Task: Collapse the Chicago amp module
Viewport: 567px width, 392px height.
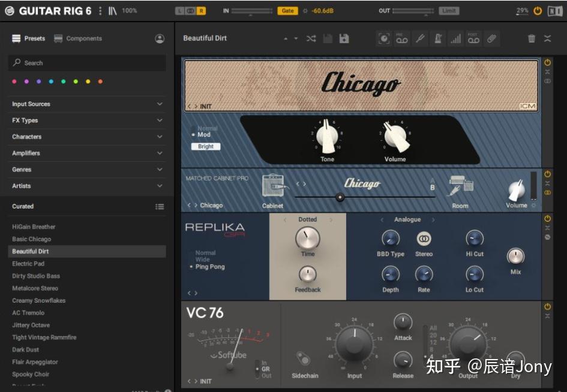Action: pos(547,72)
